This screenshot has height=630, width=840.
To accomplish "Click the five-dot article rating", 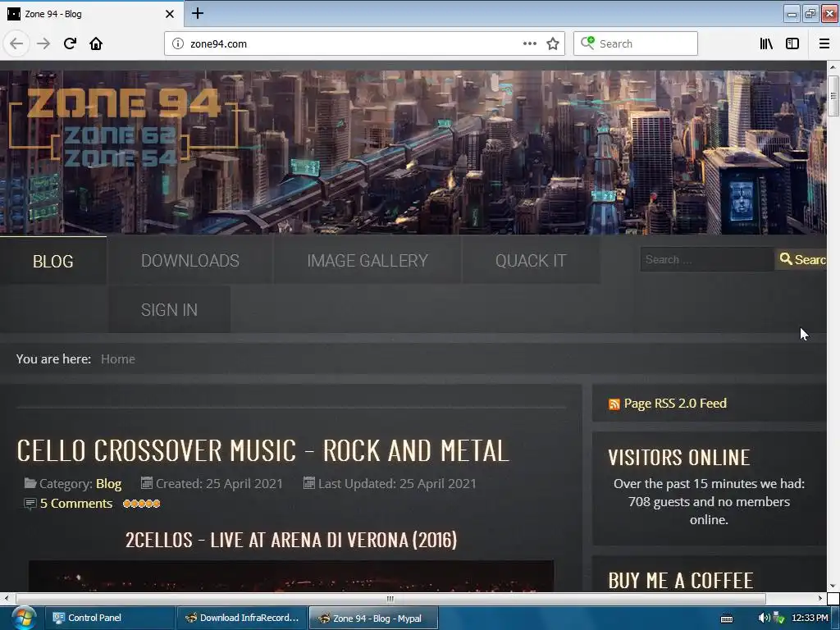I will [x=141, y=504].
